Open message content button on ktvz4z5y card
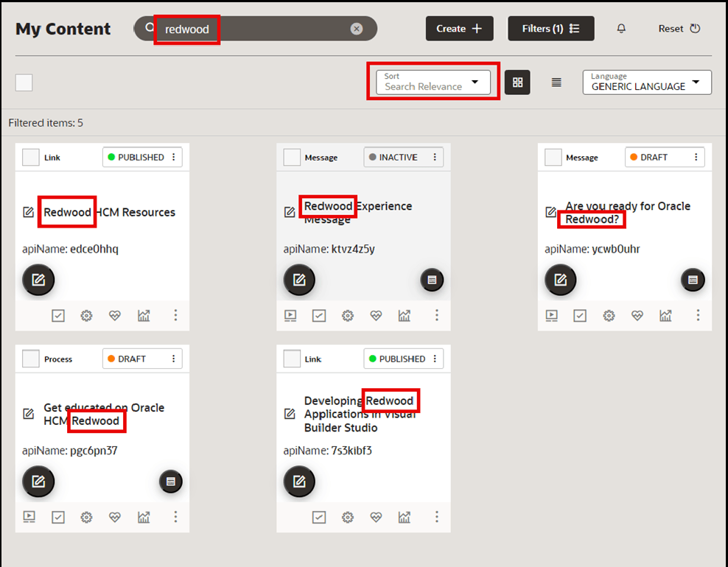The width and height of the screenshot is (728, 567). pos(432,280)
